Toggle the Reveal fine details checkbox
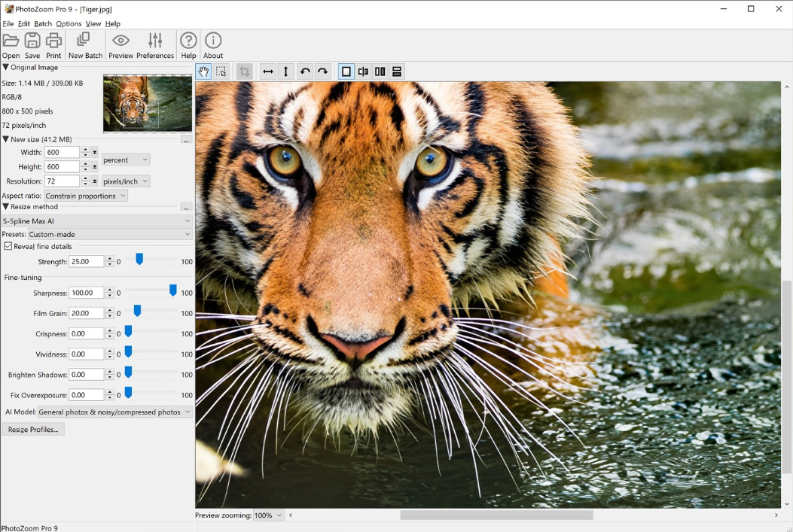Image resolution: width=793 pixels, height=532 pixels. coord(7,246)
